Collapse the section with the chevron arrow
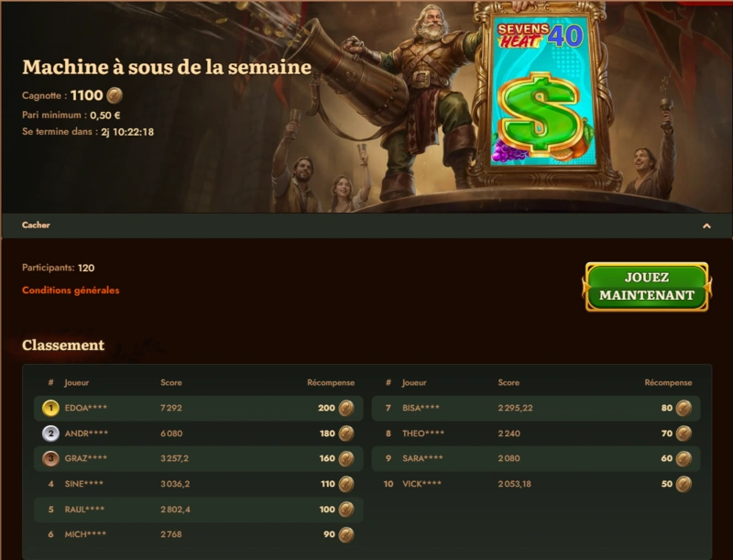 coord(706,225)
